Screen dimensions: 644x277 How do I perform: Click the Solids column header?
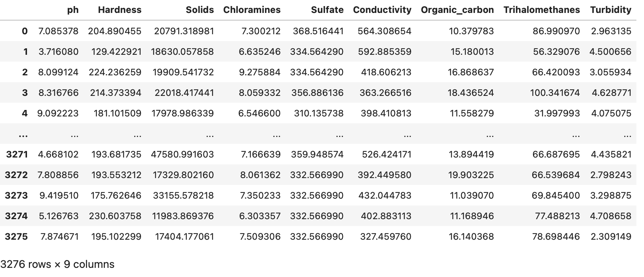[200, 10]
